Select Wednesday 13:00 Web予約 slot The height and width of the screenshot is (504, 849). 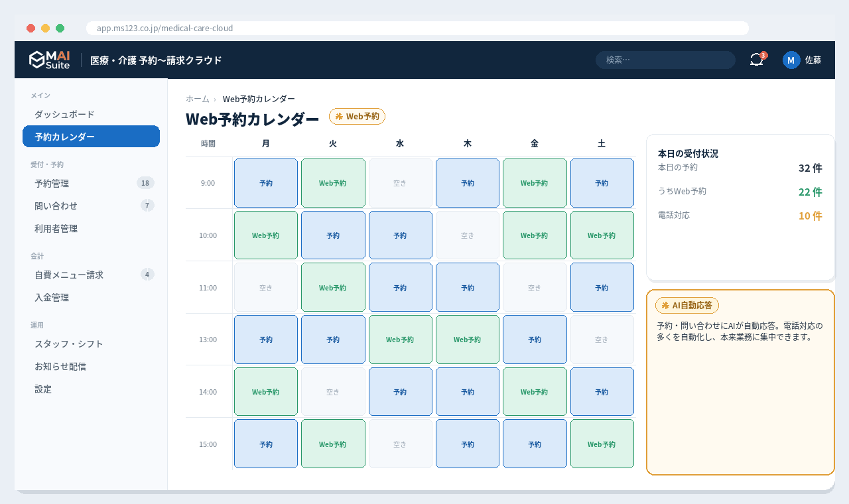point(400,340)
